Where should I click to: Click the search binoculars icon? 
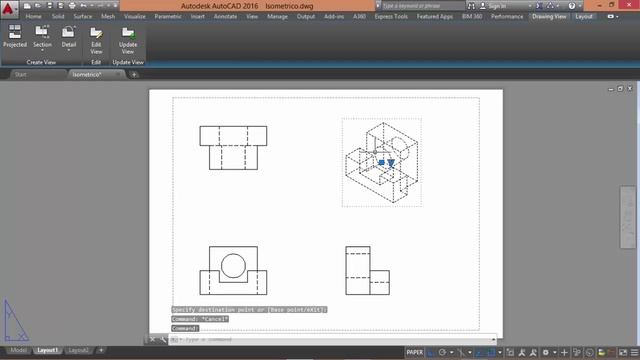coord(471,6)
